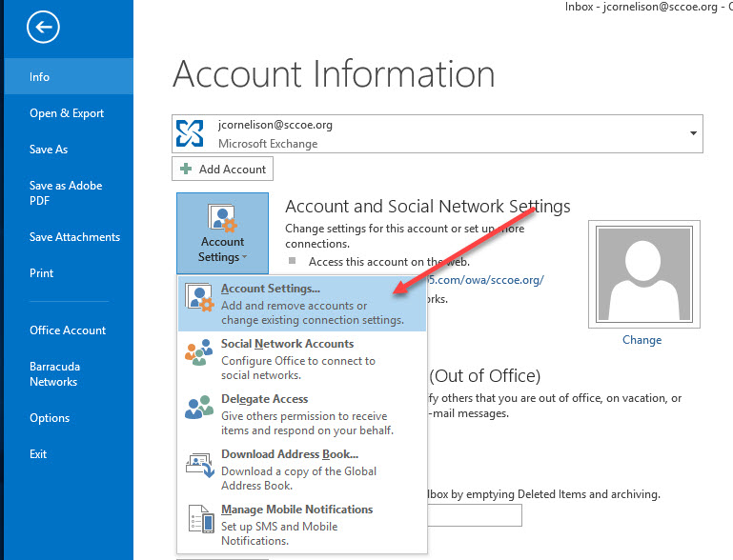
Task: Click the Microsoft Exchange account icon
Action: pos(190,133)
